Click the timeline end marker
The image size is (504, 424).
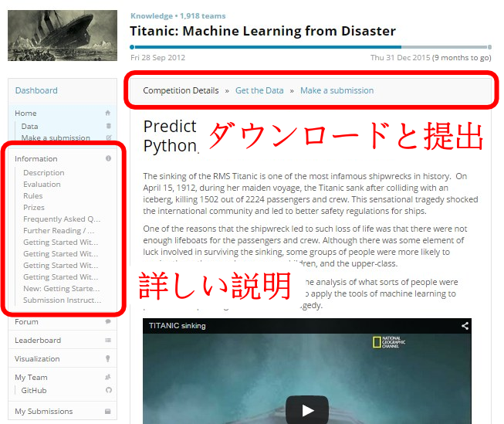tap(489, 47)
